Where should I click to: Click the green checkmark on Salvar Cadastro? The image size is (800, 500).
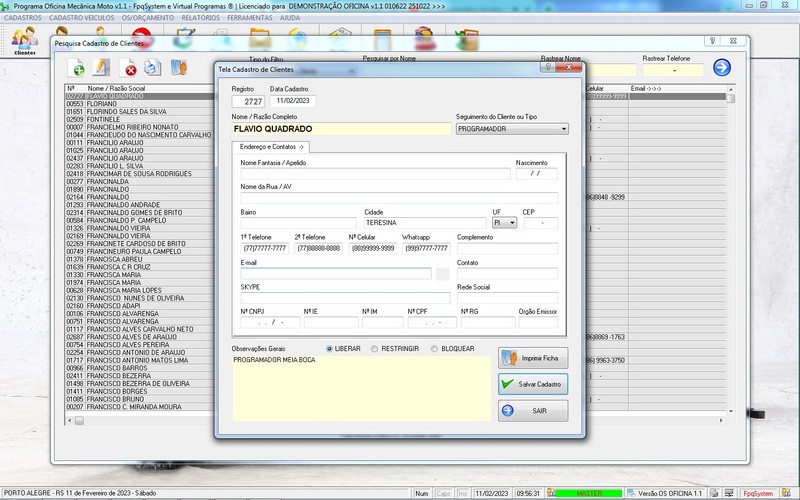tap(507, 384)
